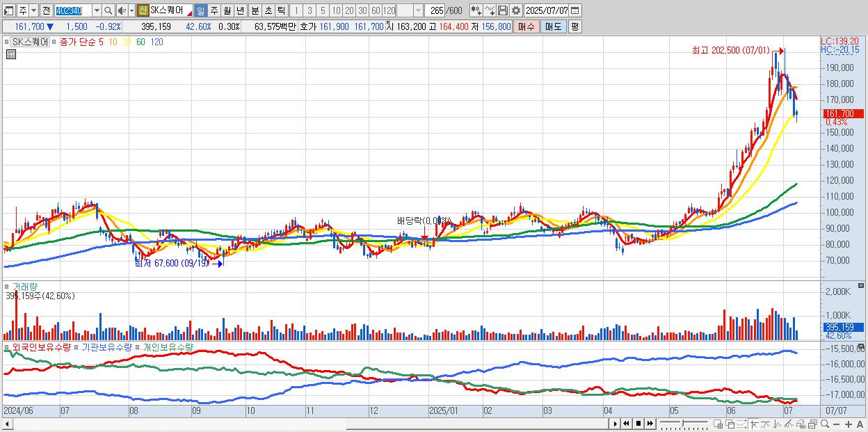The width and height of the screenshot is (868, 432).
Task: Select interval 5 button
Action: coord(323,10)
